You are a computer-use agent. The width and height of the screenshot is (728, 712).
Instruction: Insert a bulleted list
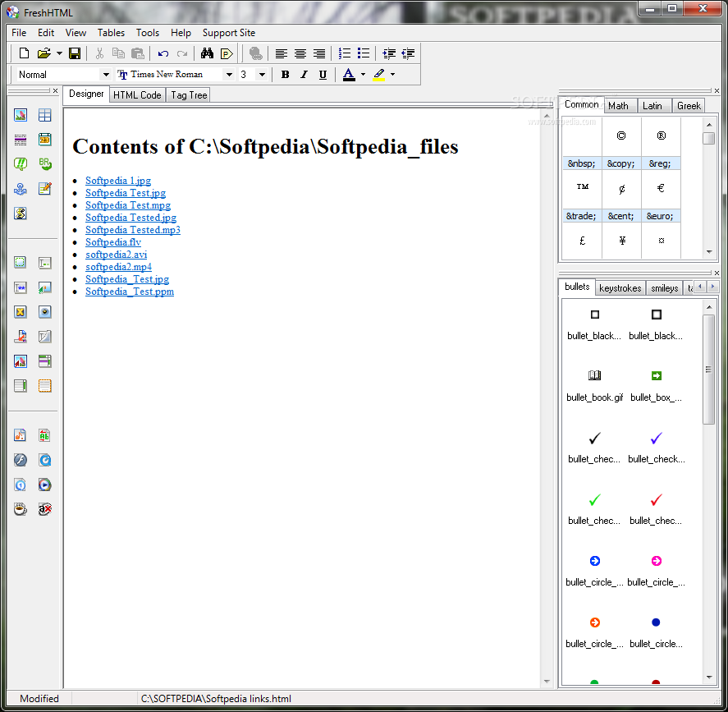click(364, 53)
